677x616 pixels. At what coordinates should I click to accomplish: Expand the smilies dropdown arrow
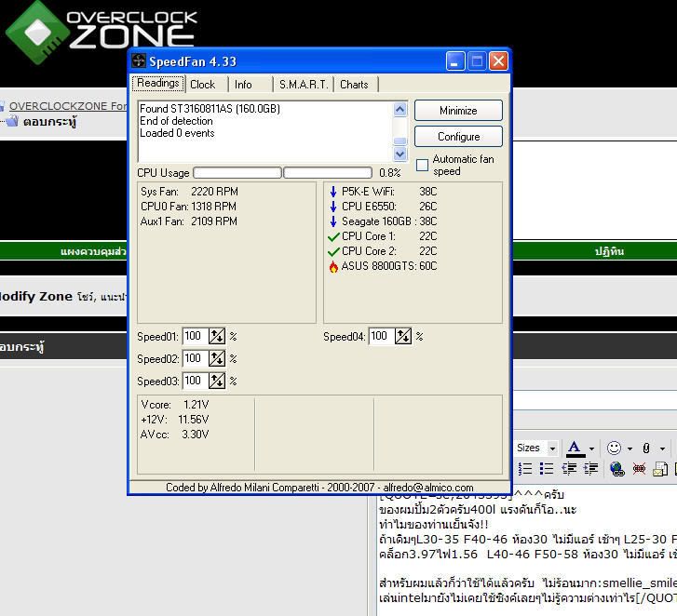[x=630, y=449]
